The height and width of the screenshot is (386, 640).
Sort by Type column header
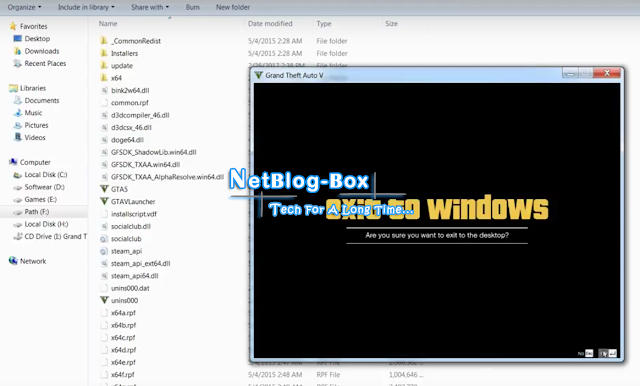(x=324, y=23)
